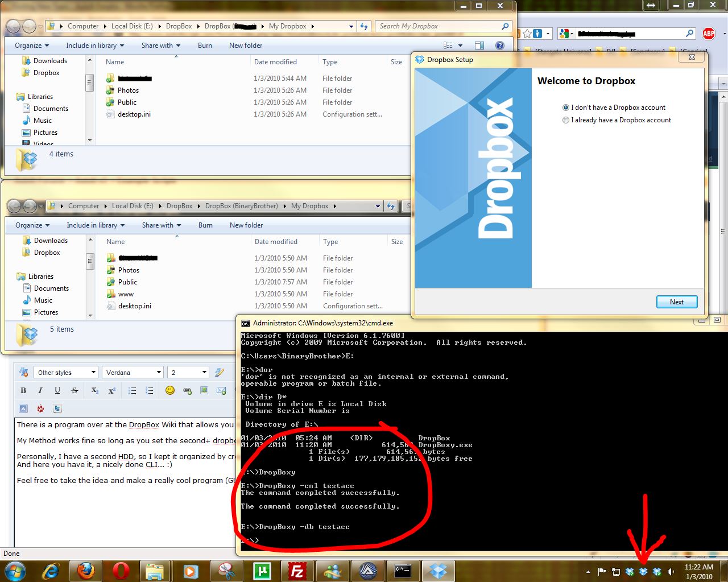Insert a numbered list in editor
The width and height of the screenshot is (728, 582).
pos(149,390)
